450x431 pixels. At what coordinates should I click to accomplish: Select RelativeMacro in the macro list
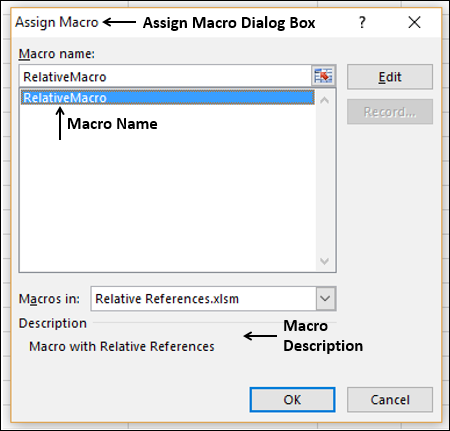coord(167,98)
